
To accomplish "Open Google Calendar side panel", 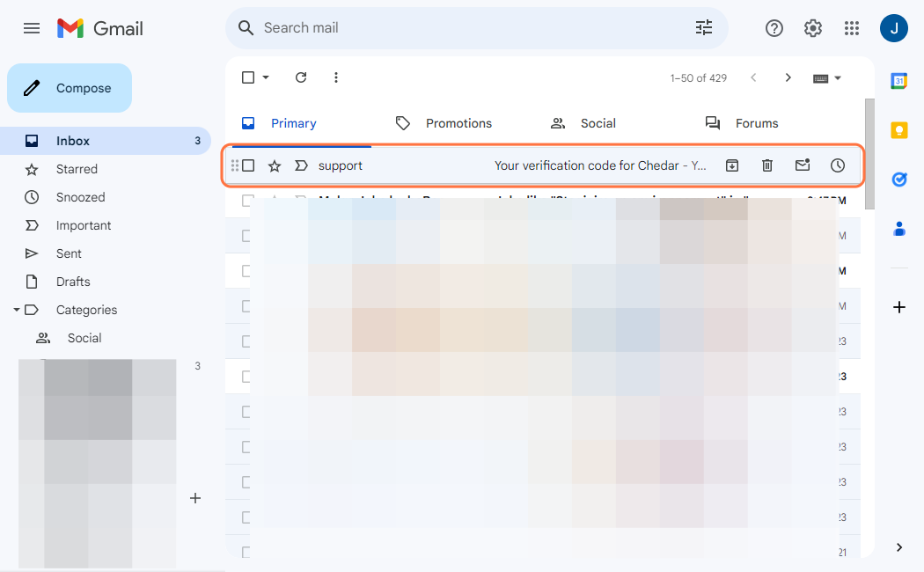I will [x=898, y=81].
